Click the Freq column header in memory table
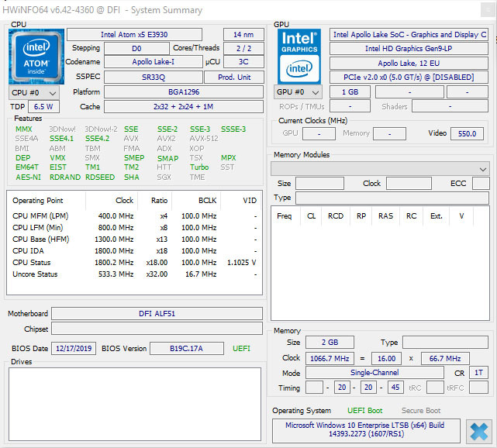Image resolution: width=497 pixels, height=448 pixels. 285,216
